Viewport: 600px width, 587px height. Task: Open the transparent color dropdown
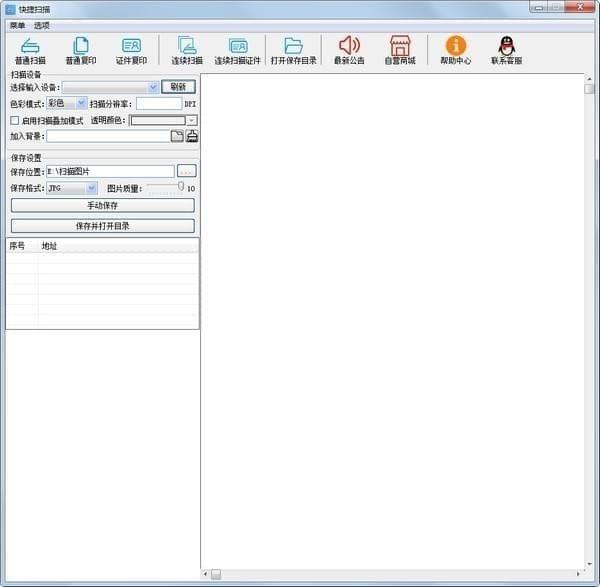(192, 121)
